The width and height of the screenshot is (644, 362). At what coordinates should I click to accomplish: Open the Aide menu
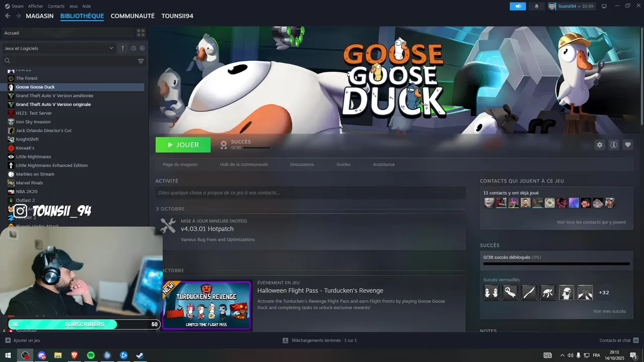click(87, 6)
